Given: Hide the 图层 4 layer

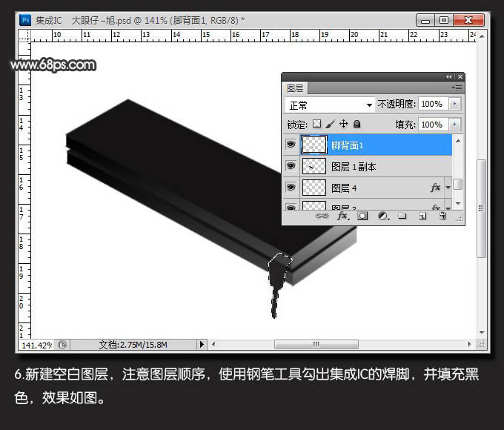Looking at the screenshot, I should click(x=291, y=187).
